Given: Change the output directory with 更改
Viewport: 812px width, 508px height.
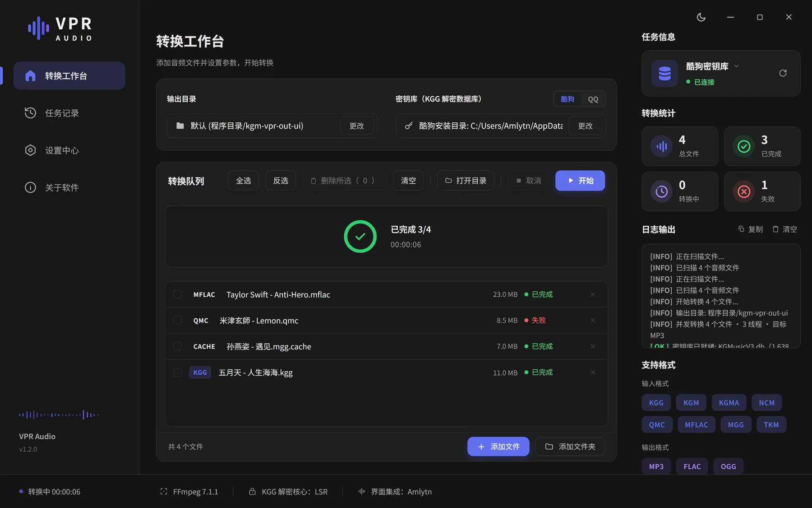Looking at the screenshot, I should (356, 126).
